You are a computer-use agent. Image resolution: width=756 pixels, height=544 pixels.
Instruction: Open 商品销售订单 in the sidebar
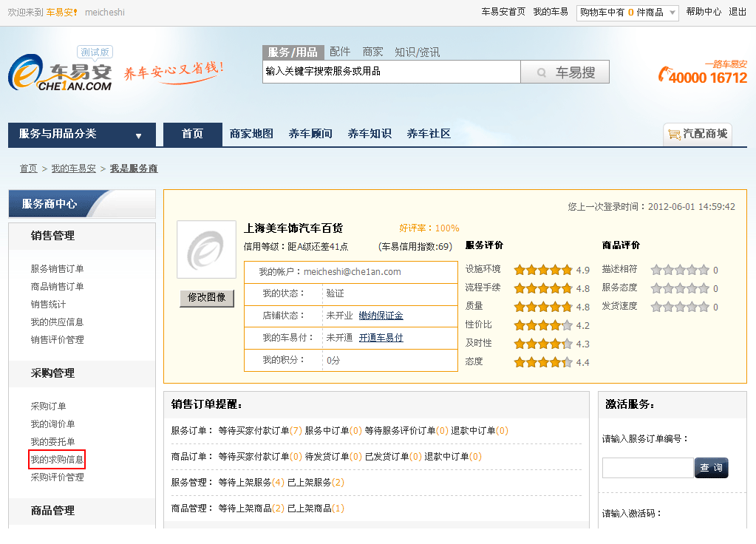coord(58,287)
